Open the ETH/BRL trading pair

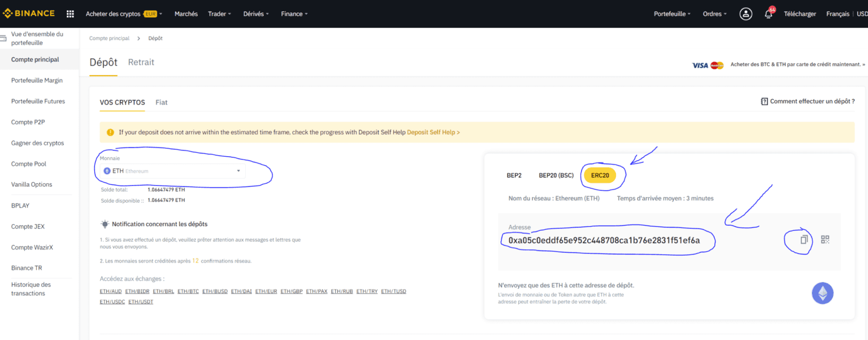pyautogui.click(x=163, y=291)
